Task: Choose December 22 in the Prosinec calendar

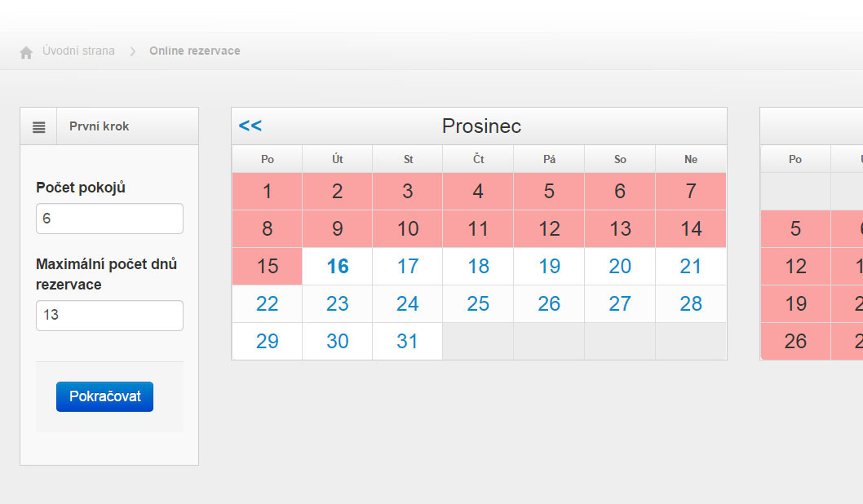Action: [267, 303]
